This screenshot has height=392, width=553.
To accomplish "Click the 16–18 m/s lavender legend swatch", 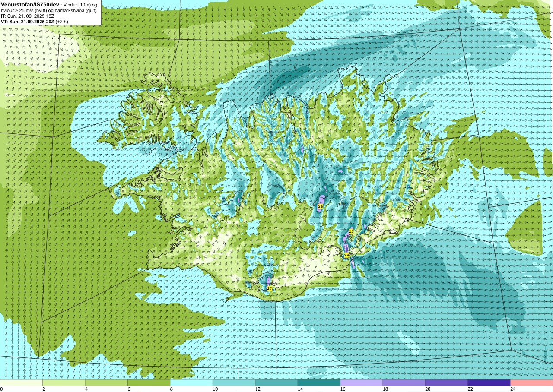I will 362,383.
